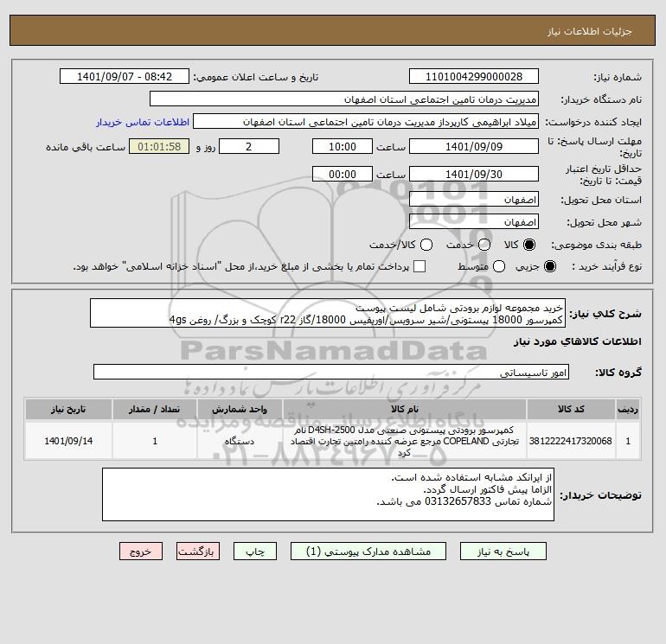
Task: Click the شرح کلی نیاز text box
Action: [x=328, y=313]
